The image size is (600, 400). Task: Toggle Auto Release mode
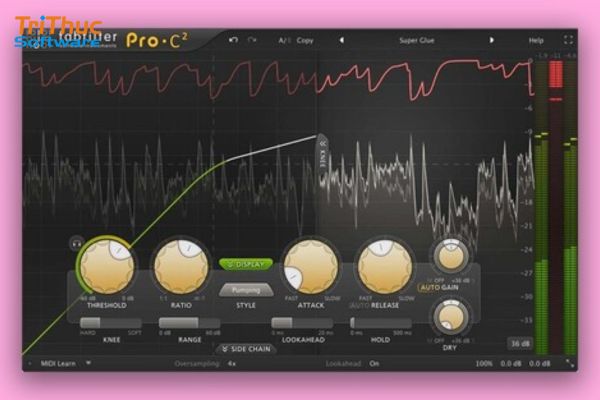click(359, 305)
